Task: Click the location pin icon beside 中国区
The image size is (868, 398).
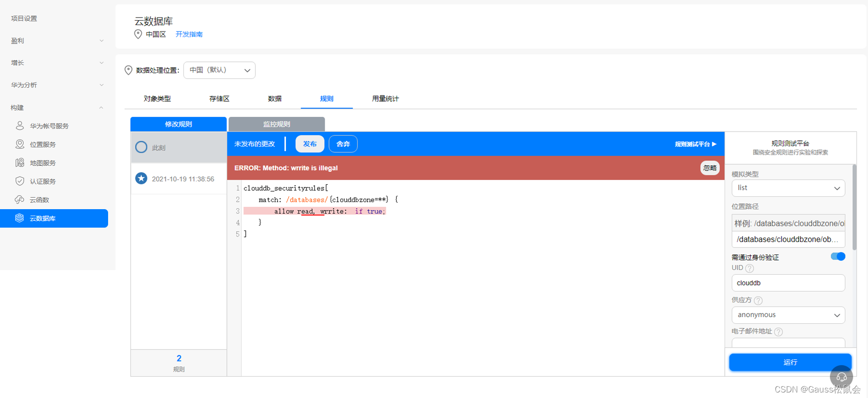Action: pos(138,34)
